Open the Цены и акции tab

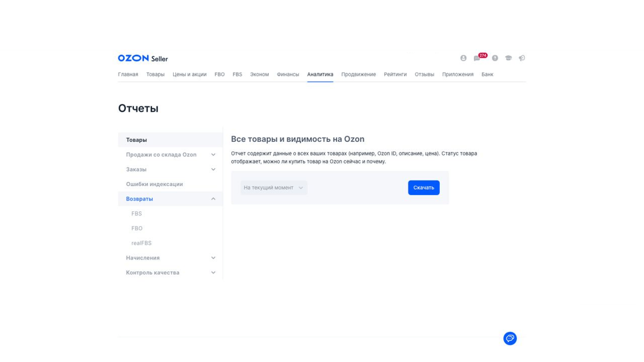[x=190, y=74]
